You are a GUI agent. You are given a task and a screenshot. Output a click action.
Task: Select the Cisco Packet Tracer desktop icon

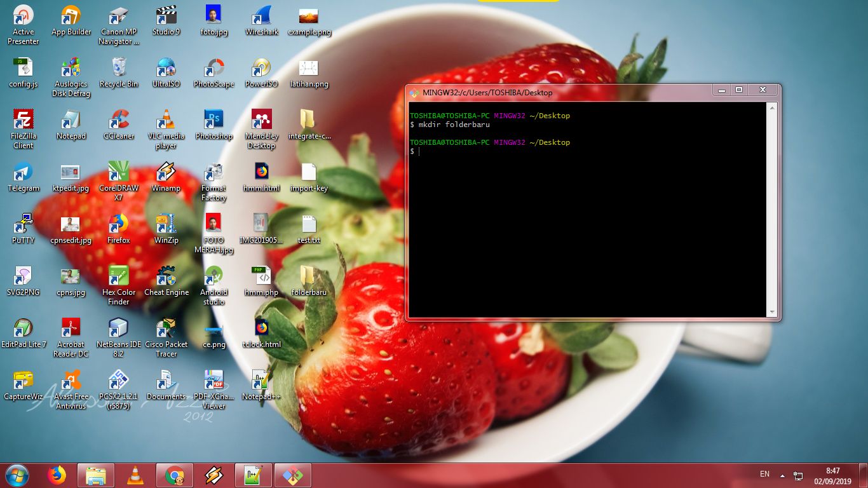[x=166, y=338]
